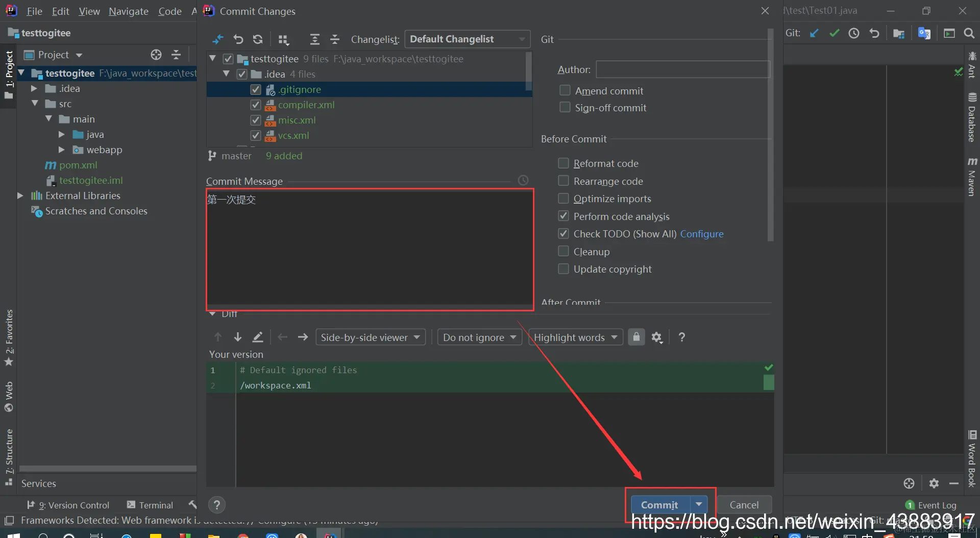
Task: Open help button in Commit dialog
Action: (x=217, y=505)
